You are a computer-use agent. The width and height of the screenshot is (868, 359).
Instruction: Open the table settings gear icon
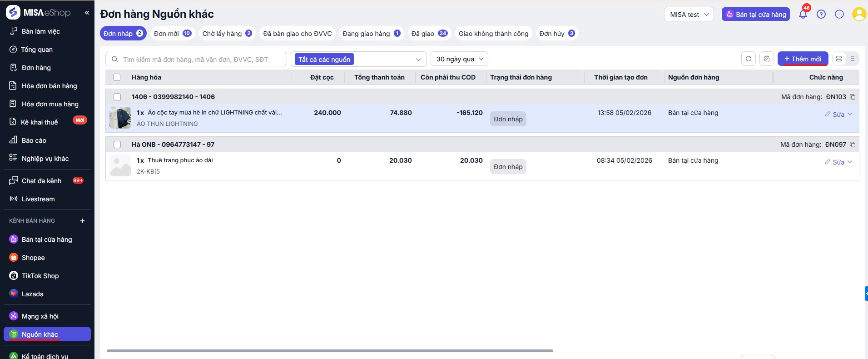766,59
